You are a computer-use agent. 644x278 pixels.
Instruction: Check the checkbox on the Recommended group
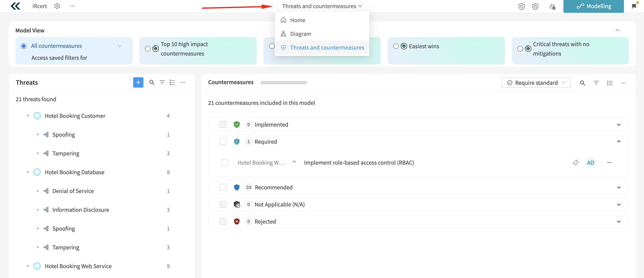point(223,187)
